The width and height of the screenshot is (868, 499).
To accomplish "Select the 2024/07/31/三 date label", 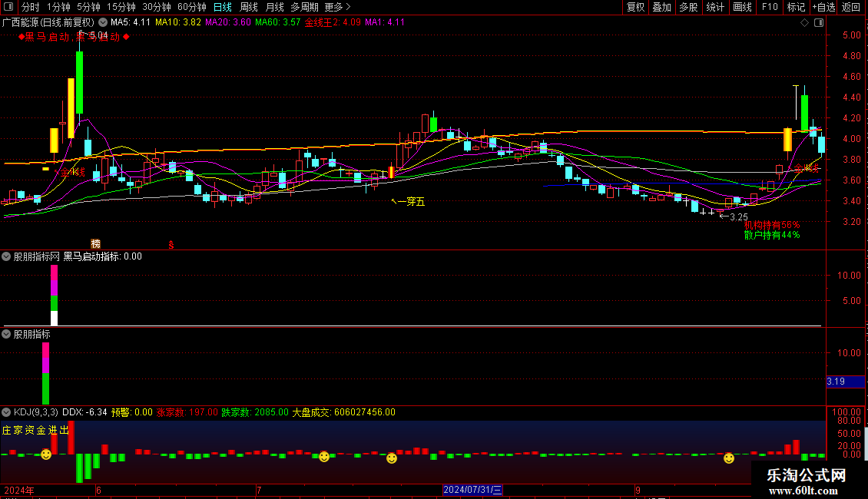I will pos(472,490).
